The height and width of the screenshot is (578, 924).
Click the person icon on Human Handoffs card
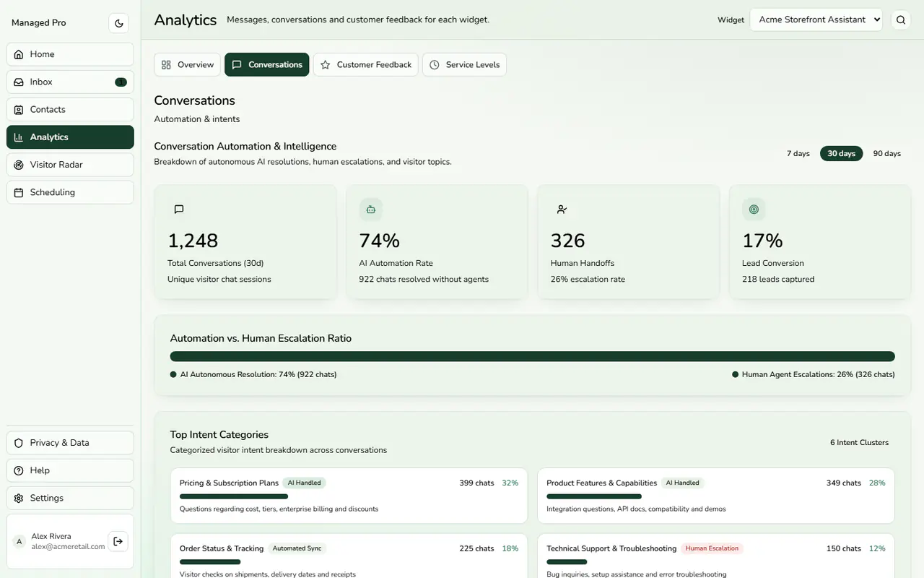[562, 210]
